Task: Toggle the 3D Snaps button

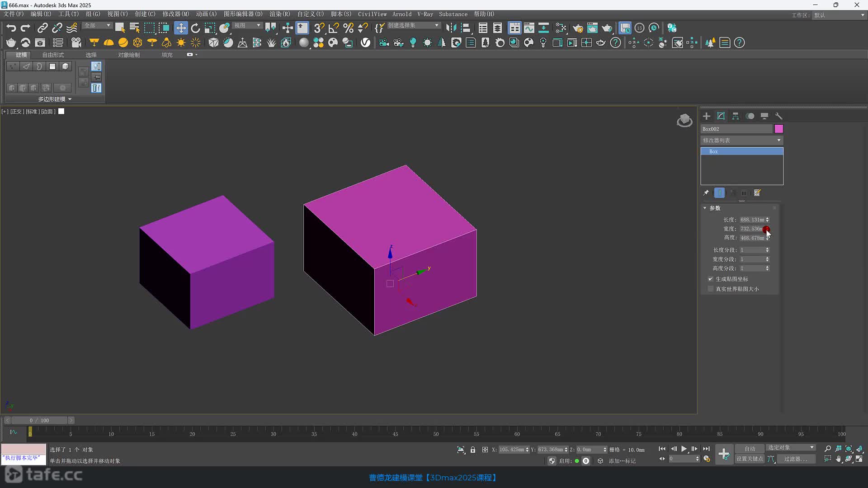Action: [x=319, y=28]
